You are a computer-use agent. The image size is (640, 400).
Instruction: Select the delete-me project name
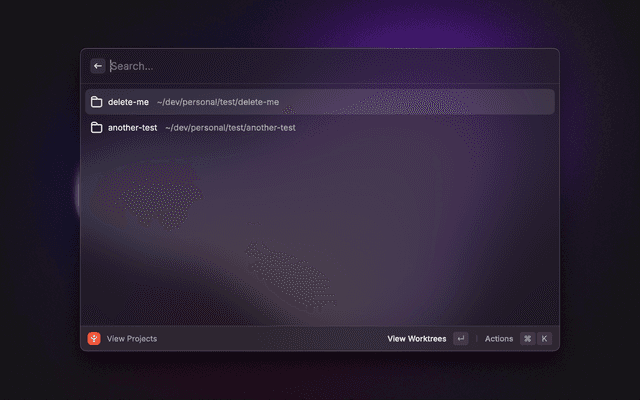128,102
